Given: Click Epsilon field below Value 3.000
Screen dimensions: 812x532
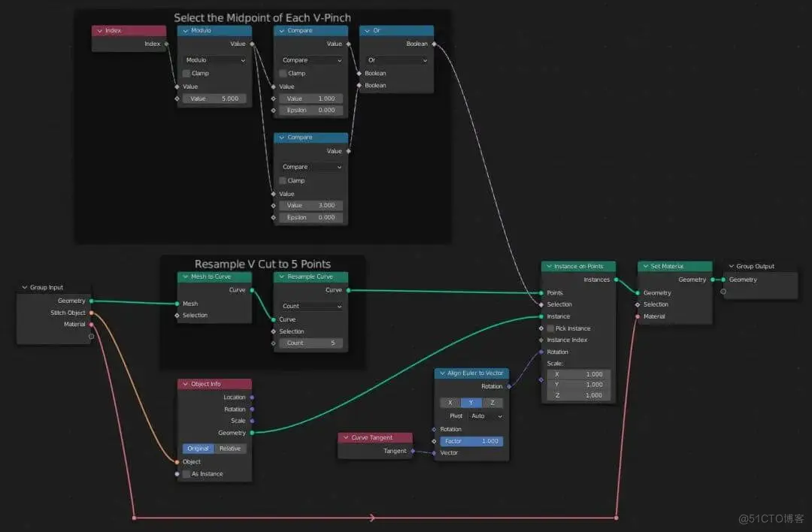Looking at the screenshot, I should point(311,218).
